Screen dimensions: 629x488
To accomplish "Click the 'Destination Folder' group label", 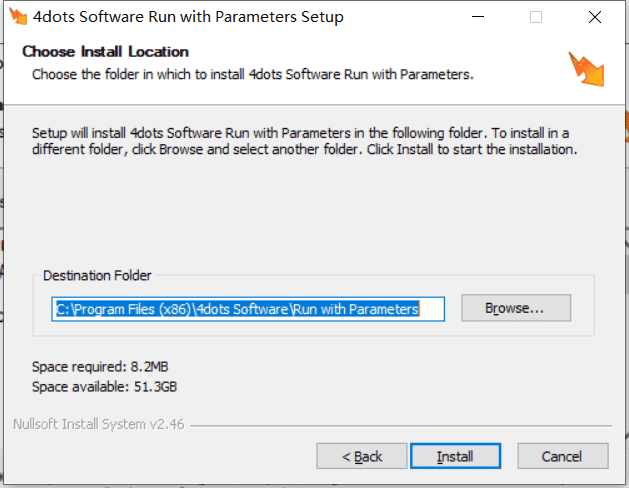I will [x=97, y=275].
